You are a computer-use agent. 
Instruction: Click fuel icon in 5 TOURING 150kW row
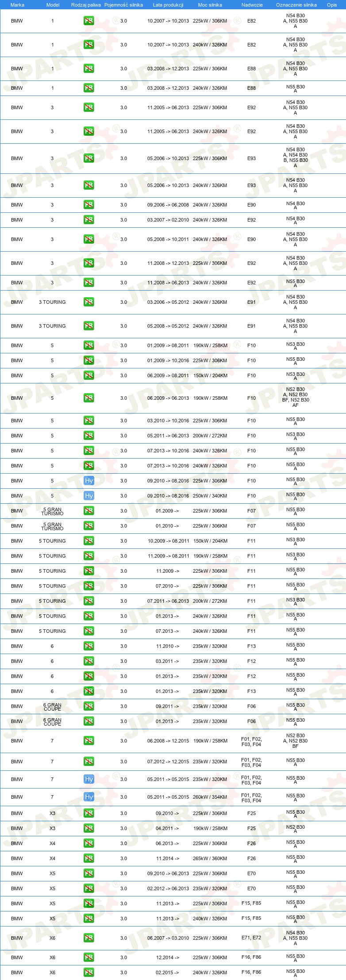pos(89,541)
